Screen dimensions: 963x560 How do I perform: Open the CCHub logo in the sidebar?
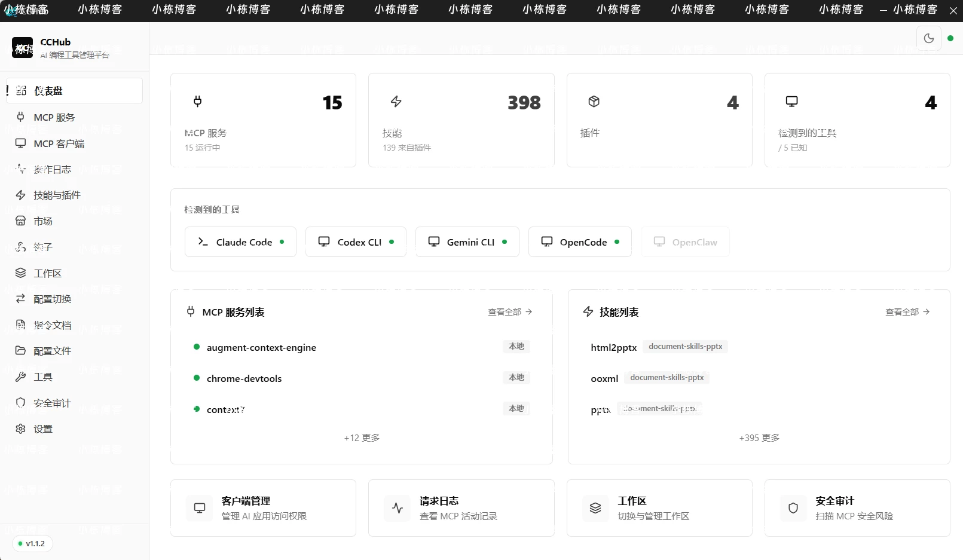coord(22,48)
